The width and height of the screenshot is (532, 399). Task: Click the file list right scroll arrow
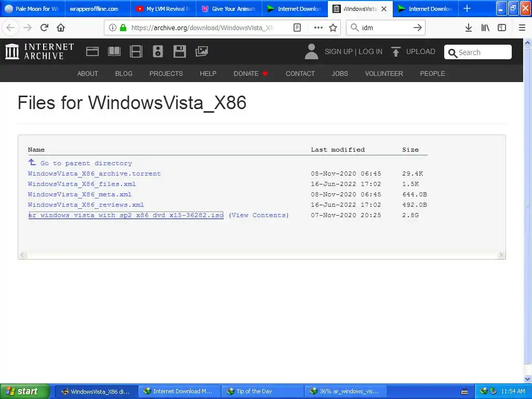pyautogui.click(x=501, y=255)
